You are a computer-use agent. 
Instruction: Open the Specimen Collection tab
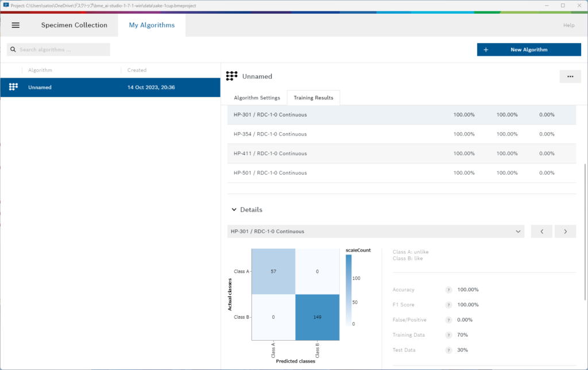point(74,25)
